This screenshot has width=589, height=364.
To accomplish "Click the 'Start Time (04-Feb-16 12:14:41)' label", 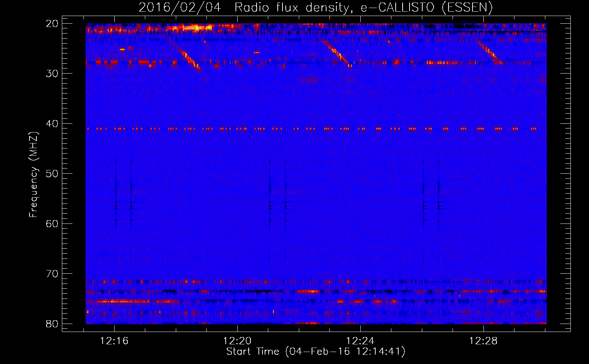I will [316, 352].
